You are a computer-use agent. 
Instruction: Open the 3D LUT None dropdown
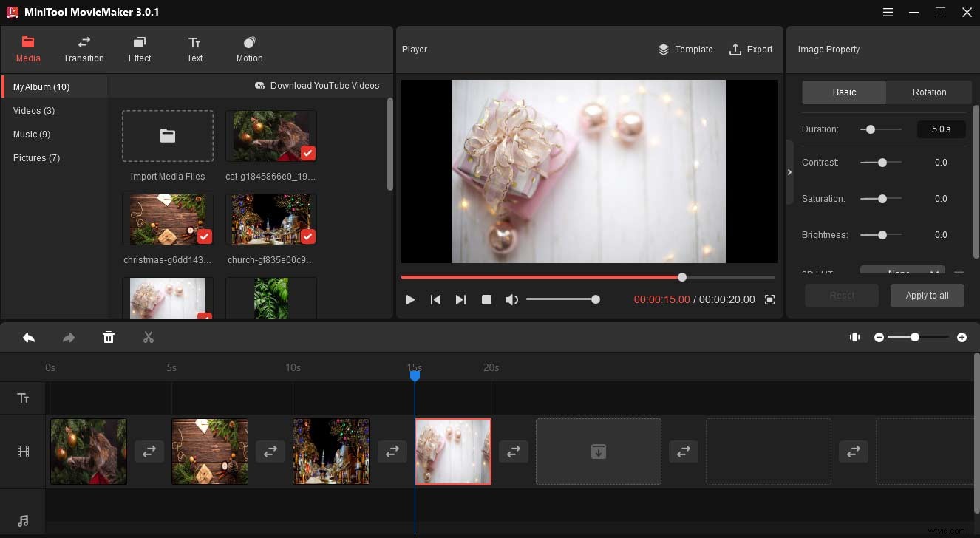pyautogui.click(x=902, y=272)
